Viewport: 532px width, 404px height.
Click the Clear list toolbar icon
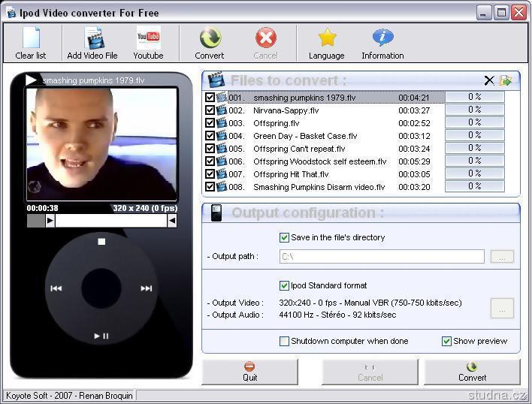31,43
